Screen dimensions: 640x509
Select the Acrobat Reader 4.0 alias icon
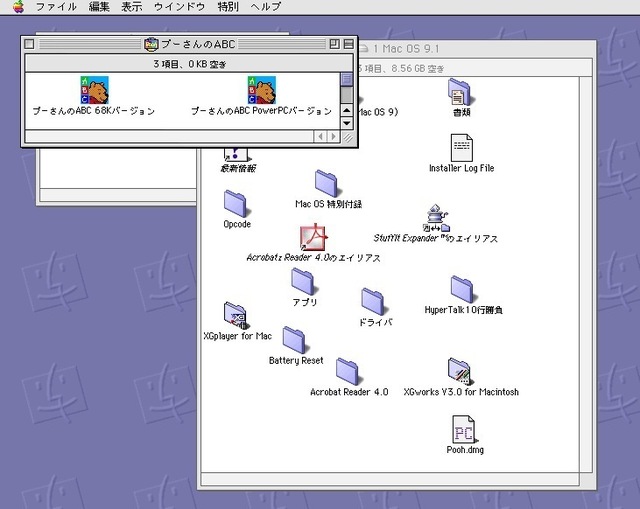[x=313, y=237]
